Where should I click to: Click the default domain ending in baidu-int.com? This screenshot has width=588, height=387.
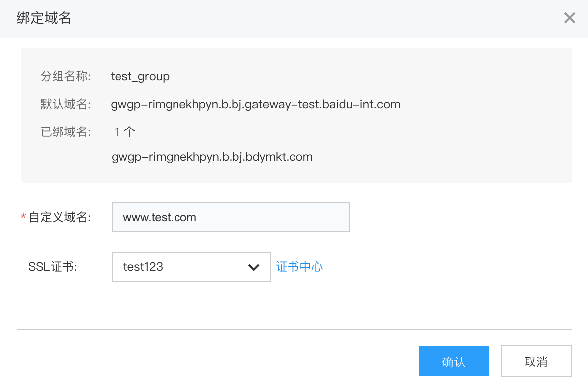(x=255, y=105)
